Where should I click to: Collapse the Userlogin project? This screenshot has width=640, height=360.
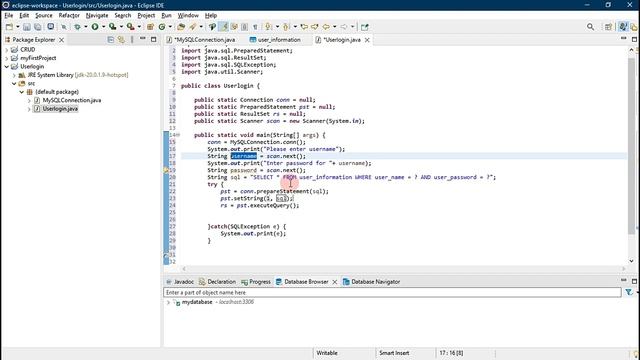[7, 67]
